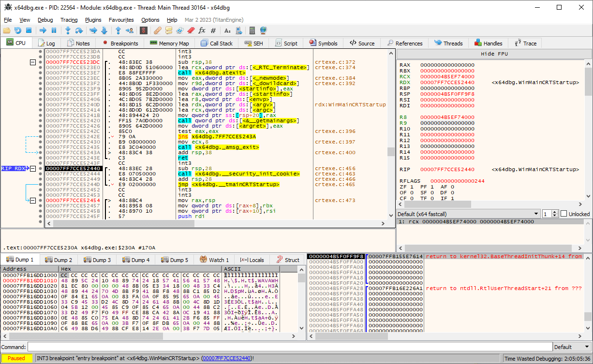Click the Pause execution icon
This screenshot has width=593, height=364.
[x=55, y=30]
